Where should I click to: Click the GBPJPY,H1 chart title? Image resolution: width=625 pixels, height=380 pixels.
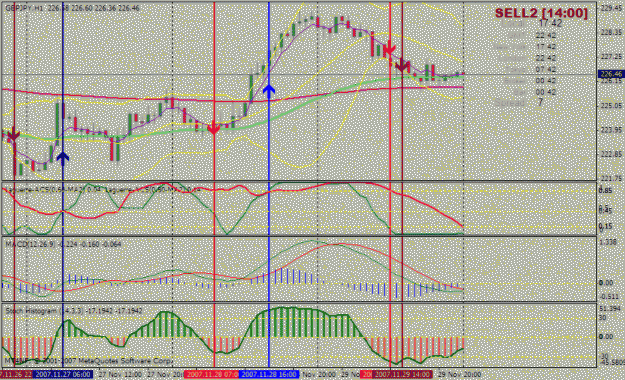tap(25, 8)
